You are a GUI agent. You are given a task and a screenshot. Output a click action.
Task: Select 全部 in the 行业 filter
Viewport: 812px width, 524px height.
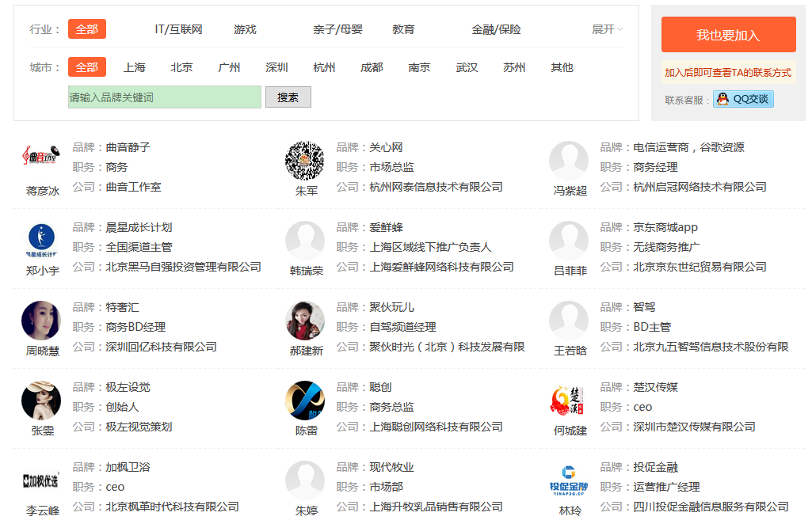pos(87,29)
